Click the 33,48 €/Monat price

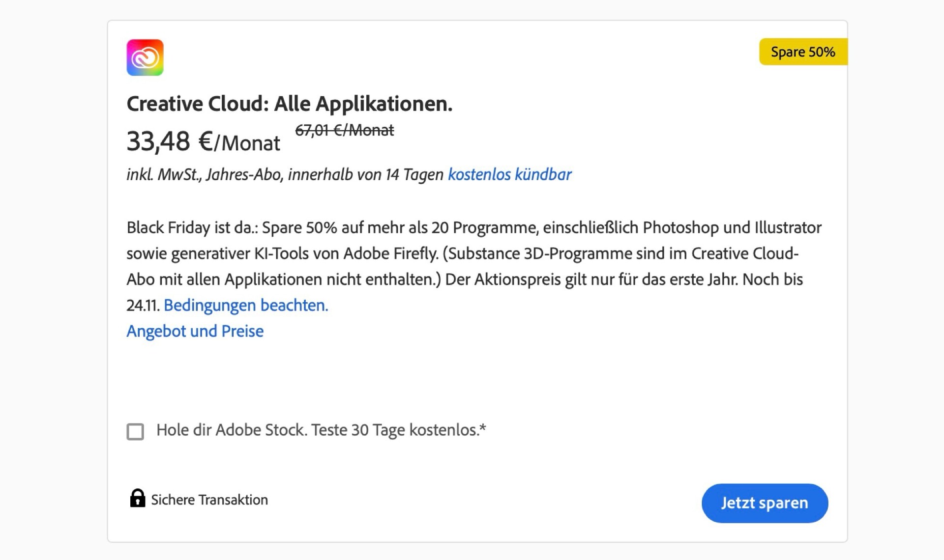(203, 142)
